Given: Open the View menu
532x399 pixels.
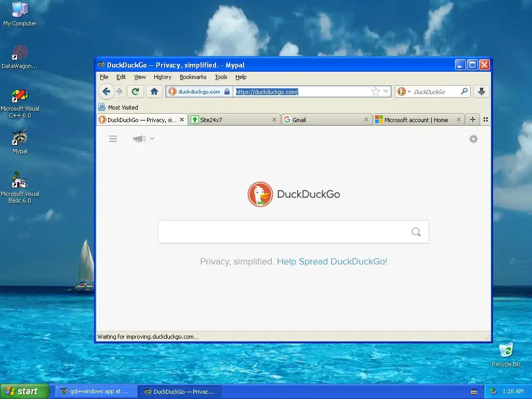Looking at the screenshot, I should coord(140,77).
